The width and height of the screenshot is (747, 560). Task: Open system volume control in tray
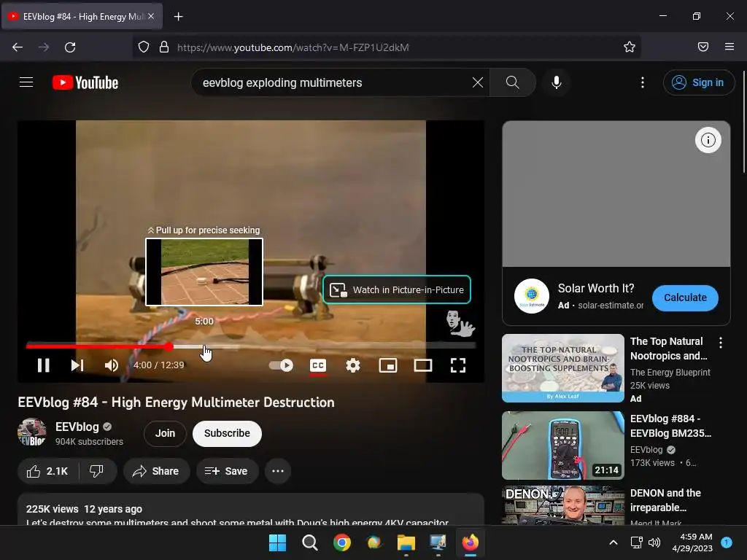654,542
